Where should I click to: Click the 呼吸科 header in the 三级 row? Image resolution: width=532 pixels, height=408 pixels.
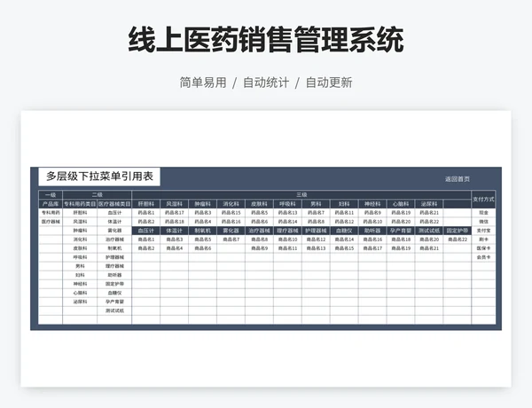pyautogui.click(x=287, y=204)
